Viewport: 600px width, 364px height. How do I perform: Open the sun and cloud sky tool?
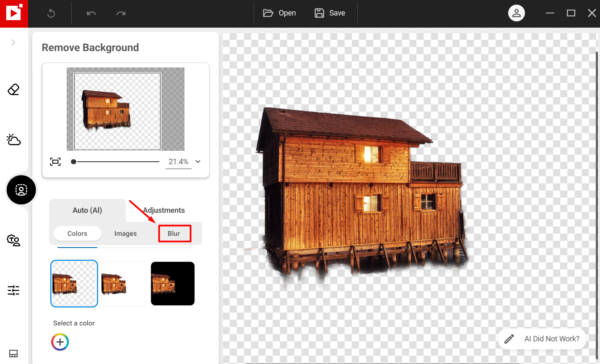[x=13, y=139]
